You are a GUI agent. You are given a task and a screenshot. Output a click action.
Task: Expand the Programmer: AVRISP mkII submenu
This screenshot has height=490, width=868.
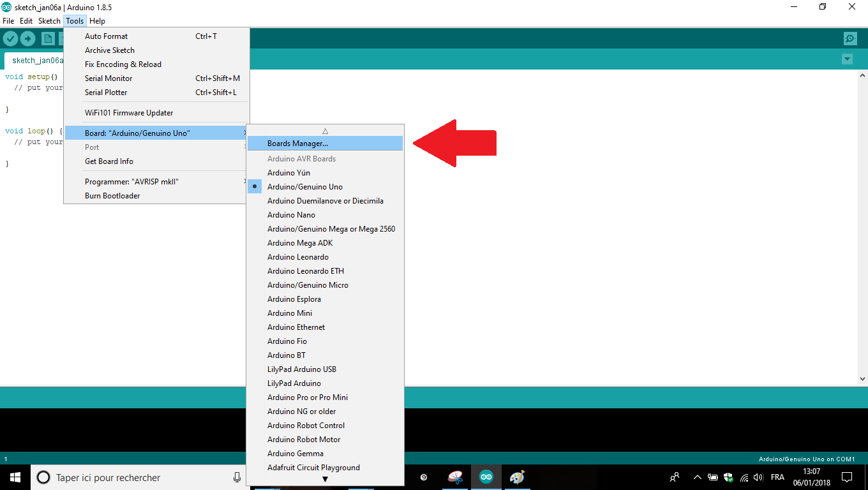[x=156, y=182]
